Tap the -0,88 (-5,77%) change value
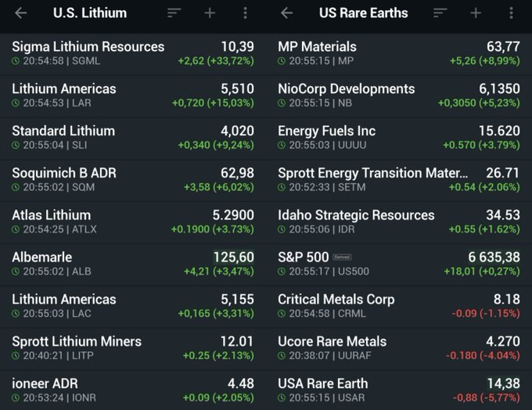The width and height of the screenshot is (532, 410). click(x=487, y=397)
